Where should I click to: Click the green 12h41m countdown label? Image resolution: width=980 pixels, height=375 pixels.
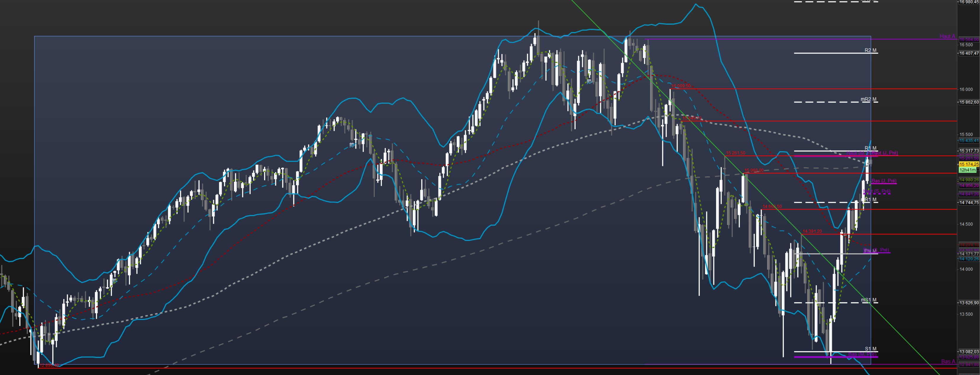[x=968, y=170]
